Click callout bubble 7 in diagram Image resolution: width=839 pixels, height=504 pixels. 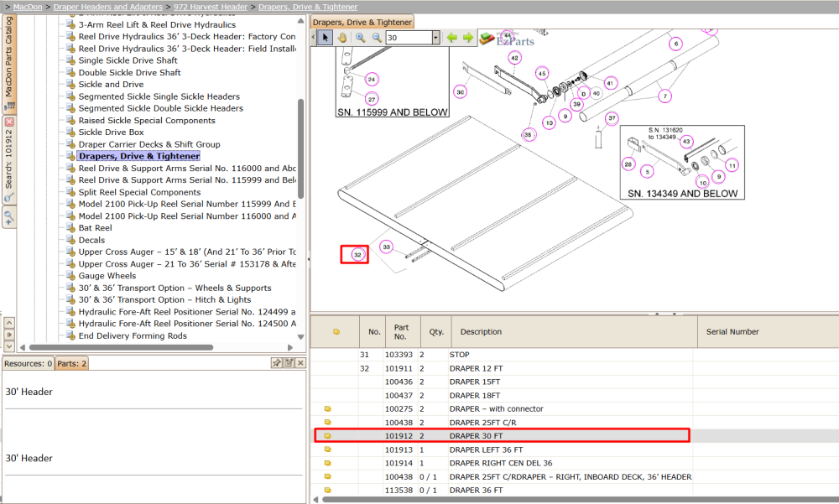click(664, 96)
